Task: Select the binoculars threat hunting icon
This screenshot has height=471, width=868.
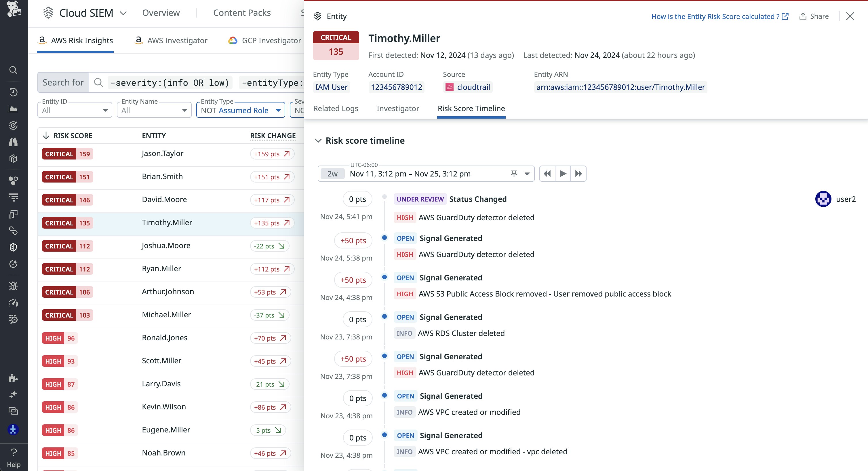Action: [14, 142]
